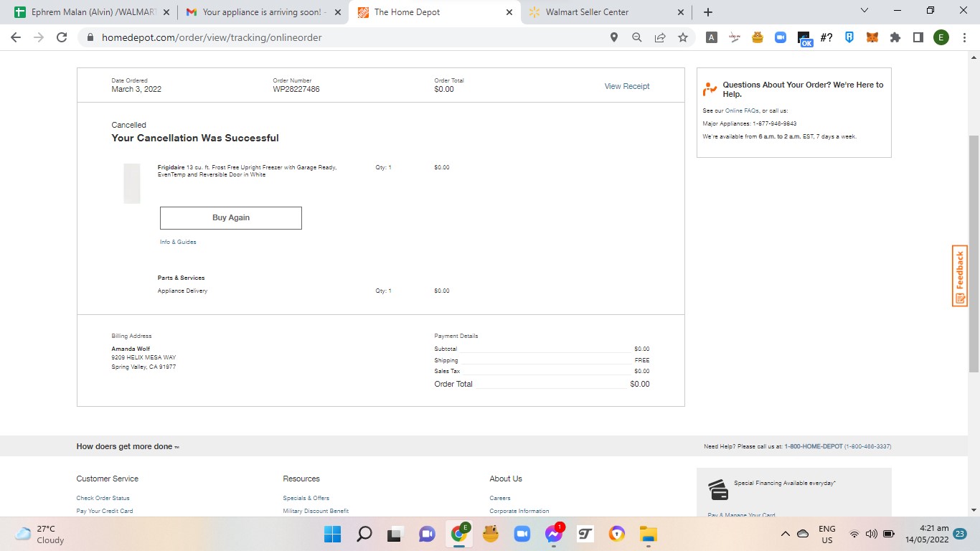The height and width of the screenshot is (551, 980).
Task: Open Google Chrome from the taskbar
Action: coord(458,534)
